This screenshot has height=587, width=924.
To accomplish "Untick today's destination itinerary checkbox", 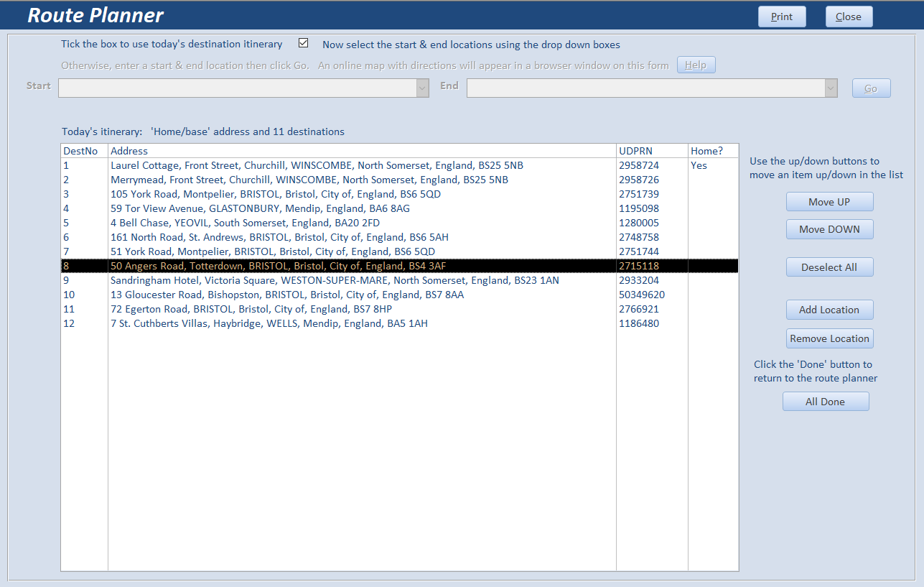I will (303, 43).
